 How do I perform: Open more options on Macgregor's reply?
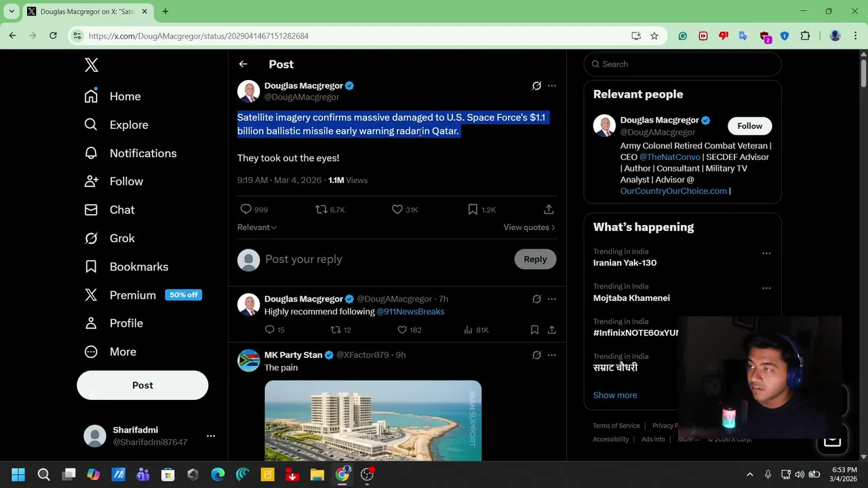coord(552,299)
